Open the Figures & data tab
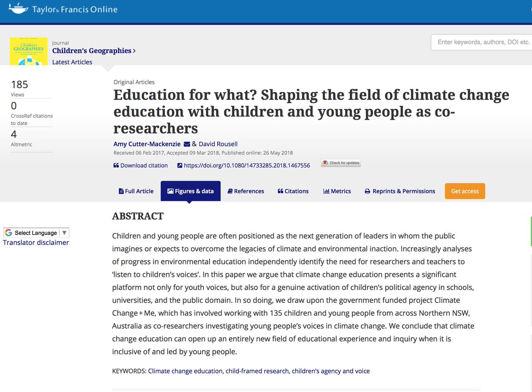This screenshot has width=532, height=392. [191, 191]
